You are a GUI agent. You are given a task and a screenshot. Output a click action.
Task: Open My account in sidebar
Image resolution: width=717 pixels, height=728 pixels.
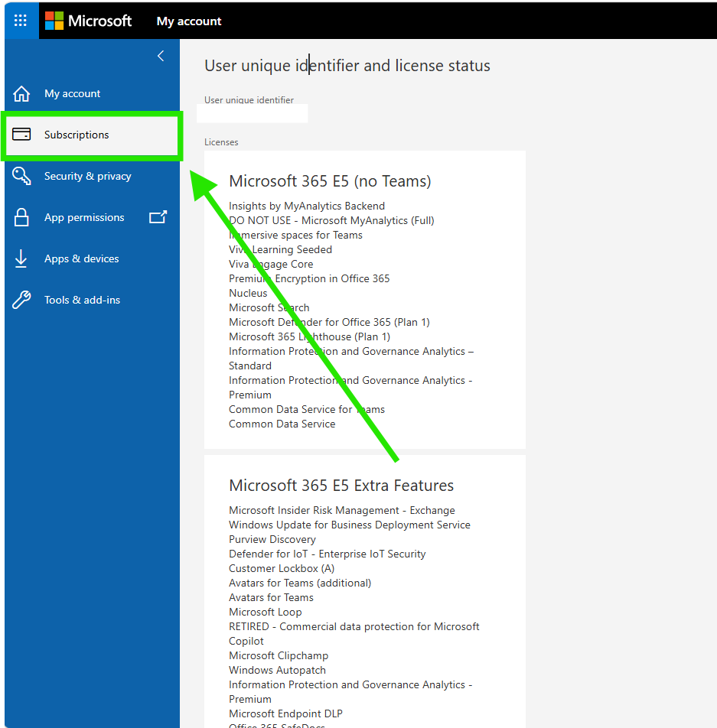coord(72,93)
